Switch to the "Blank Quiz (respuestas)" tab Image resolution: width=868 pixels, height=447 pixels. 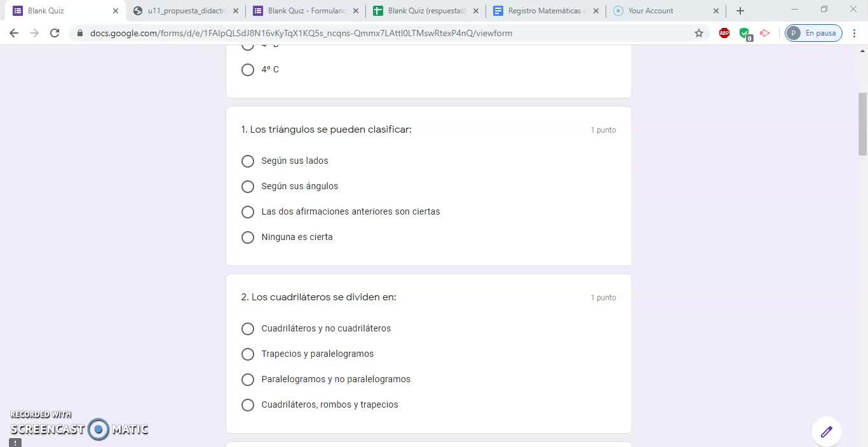point(426,11)
